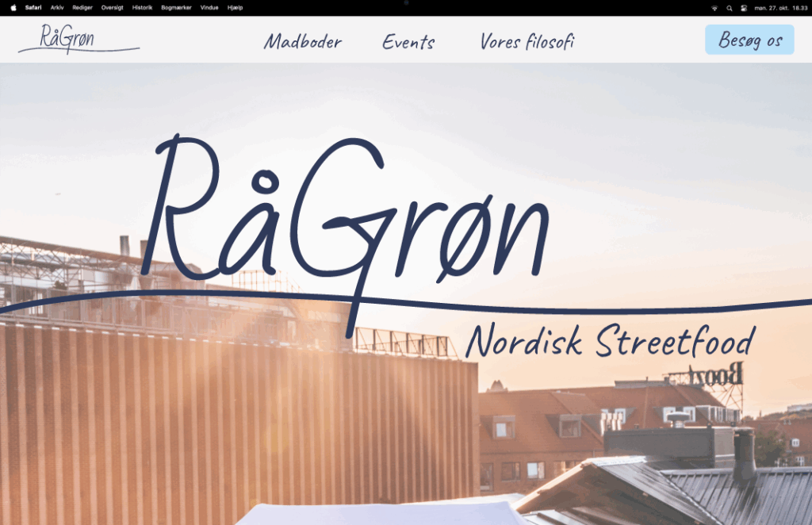
Task: Open the Vores filosofi link
Action: [x=527, y=42]
